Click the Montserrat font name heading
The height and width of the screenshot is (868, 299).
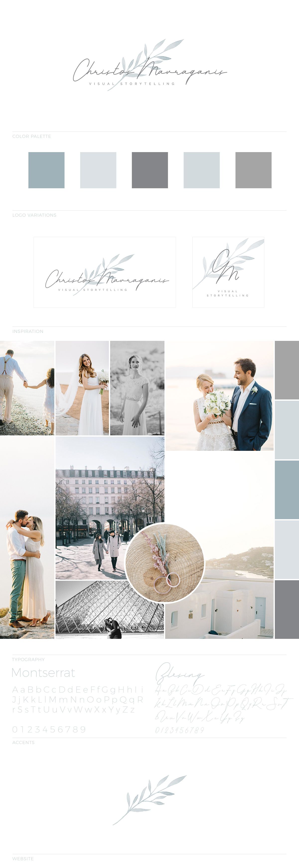[x=43, y=673]
